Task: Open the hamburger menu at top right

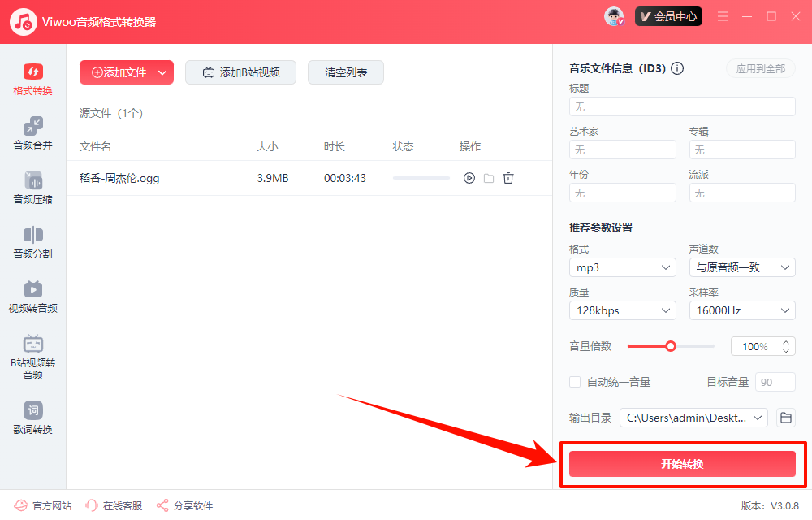Action: point(722,15)
